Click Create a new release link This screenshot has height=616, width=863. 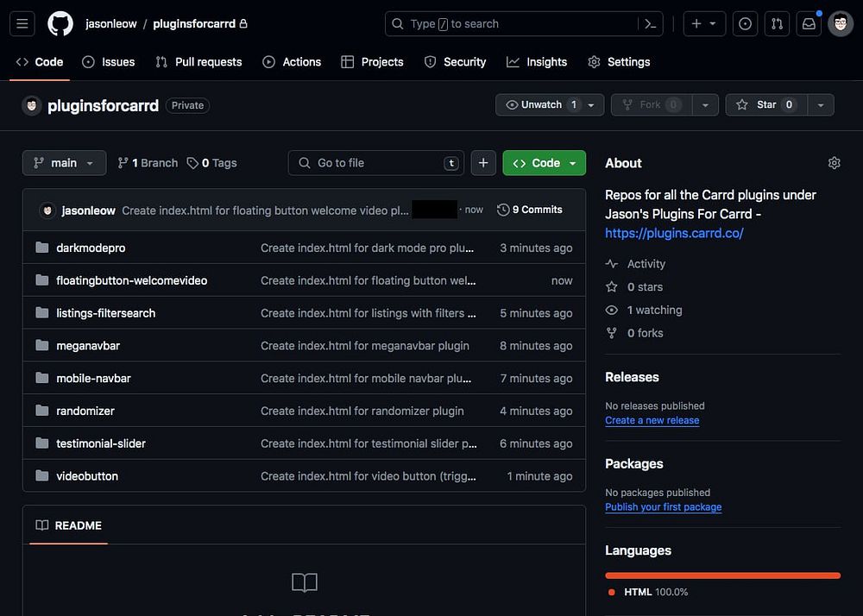(x=652, y=420)
